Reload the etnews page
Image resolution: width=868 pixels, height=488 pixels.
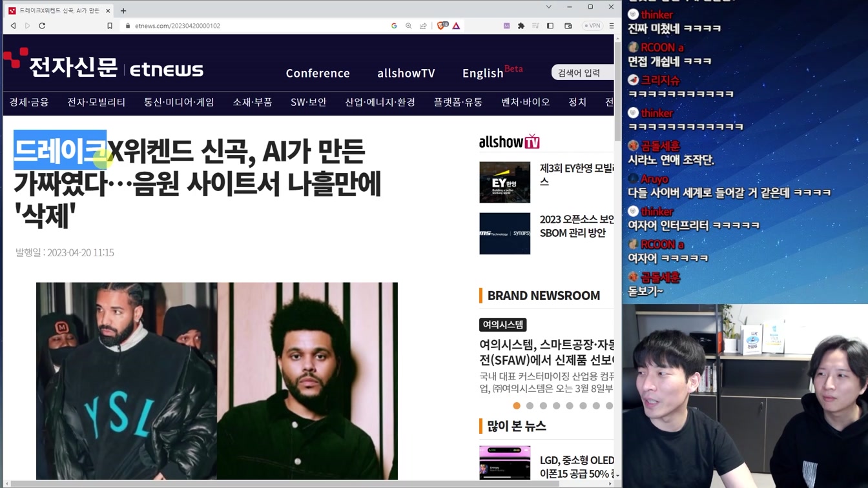coord(42,26)
